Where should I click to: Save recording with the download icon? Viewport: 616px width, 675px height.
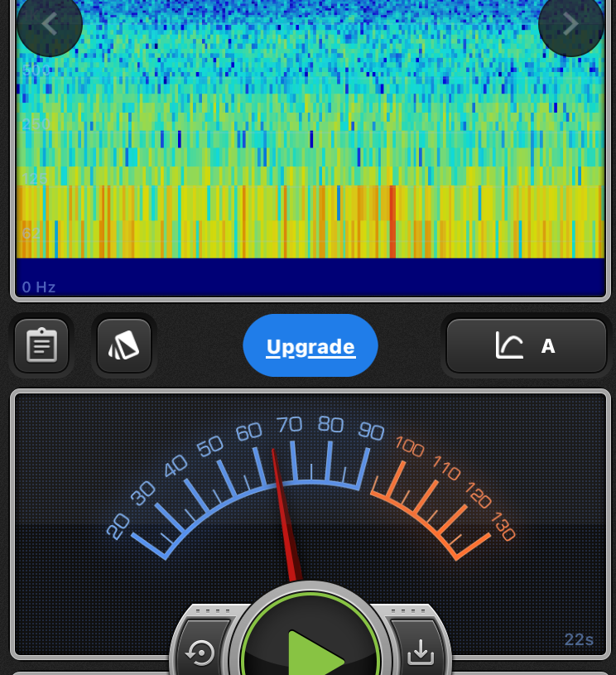coord(420,653)
